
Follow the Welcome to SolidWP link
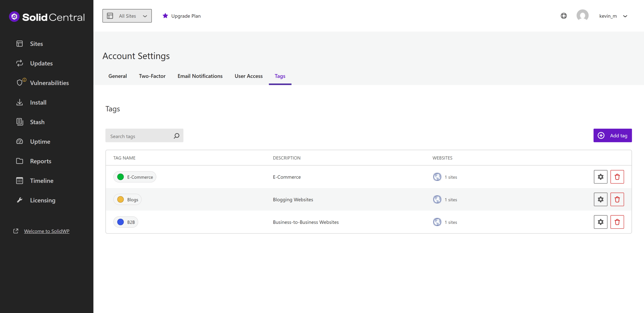click(46, 231)
